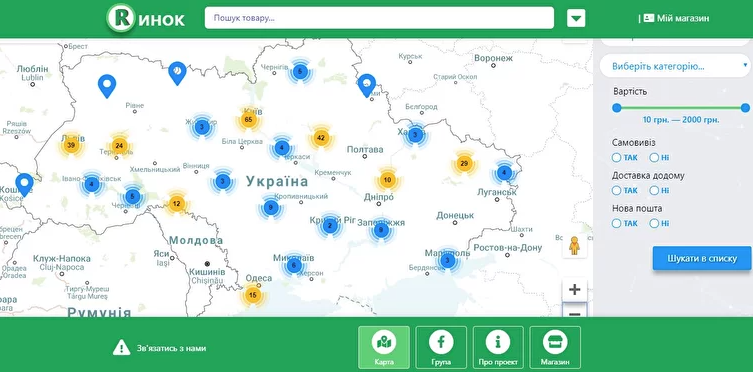The height and width of the screenshot is (372, 753).
Task: Select the blue pin near Košice
Action: click(24, 184)
